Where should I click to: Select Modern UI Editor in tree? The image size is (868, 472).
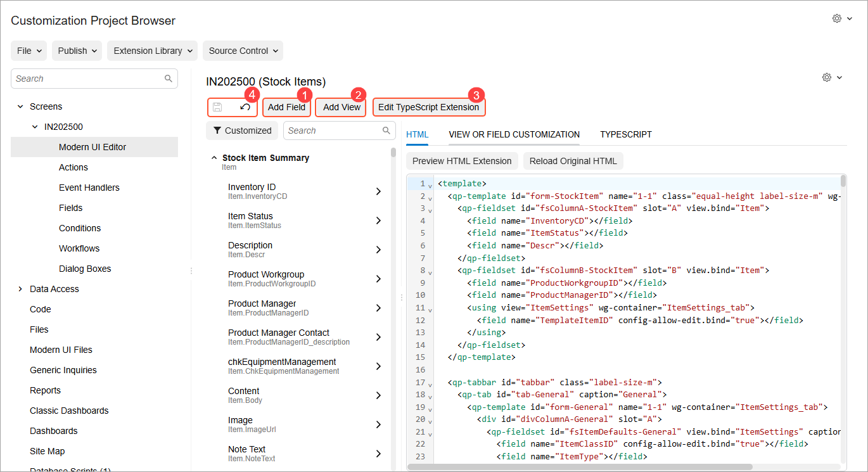(x=94, y=147)
